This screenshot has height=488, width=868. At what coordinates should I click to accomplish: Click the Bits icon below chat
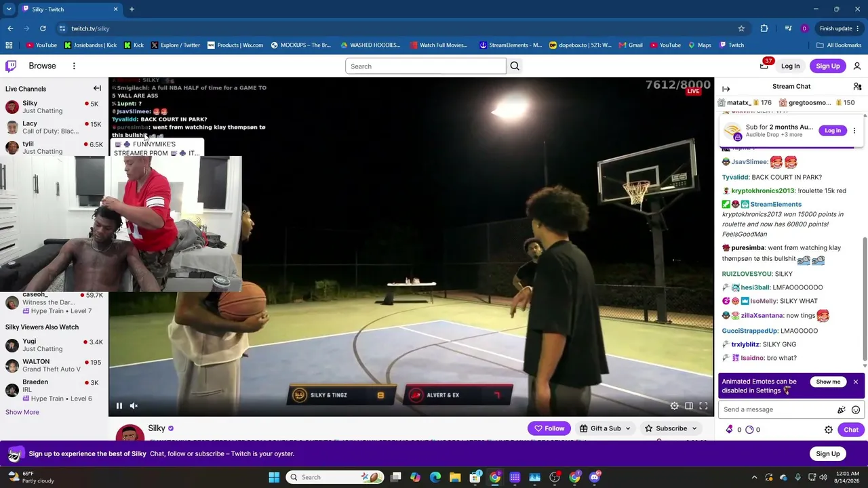(x=730, y=429)
